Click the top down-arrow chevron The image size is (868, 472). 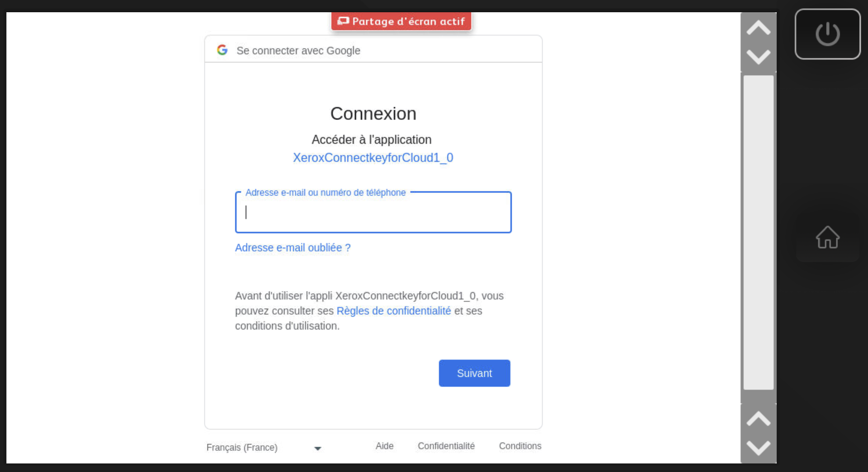(x=758, y=56)
